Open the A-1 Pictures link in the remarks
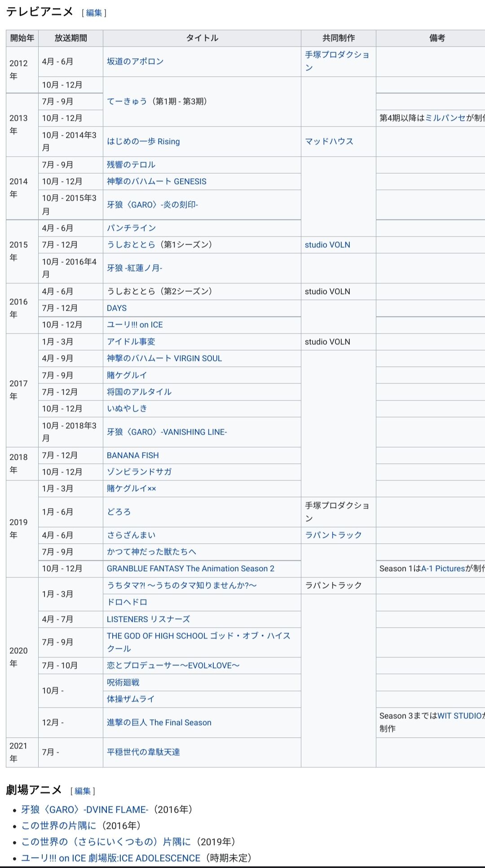 click(443, 568)
